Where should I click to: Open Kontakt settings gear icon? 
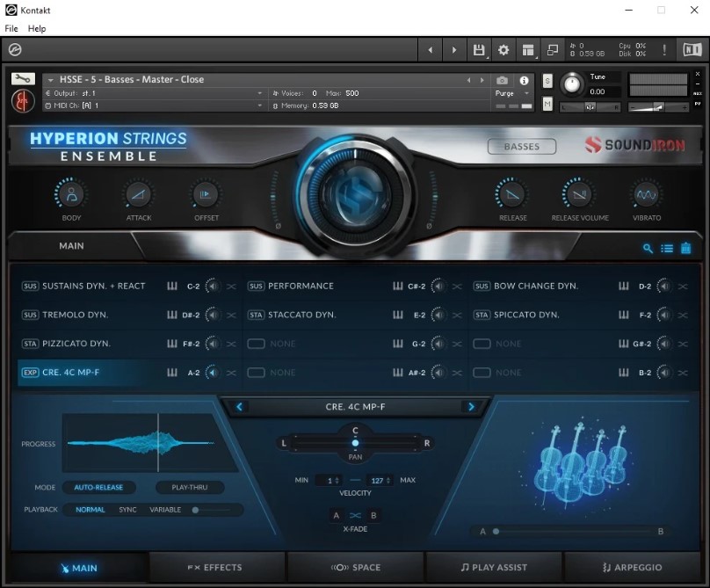click(x=504, y=50)
